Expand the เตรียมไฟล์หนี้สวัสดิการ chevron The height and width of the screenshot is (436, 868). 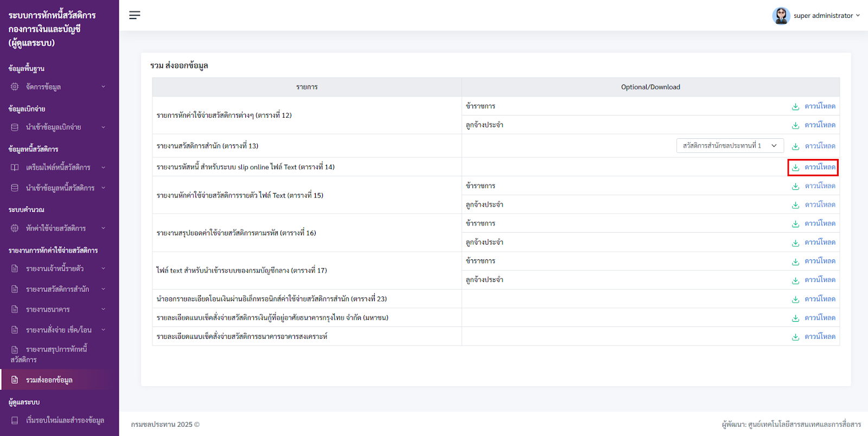point(103,168)
